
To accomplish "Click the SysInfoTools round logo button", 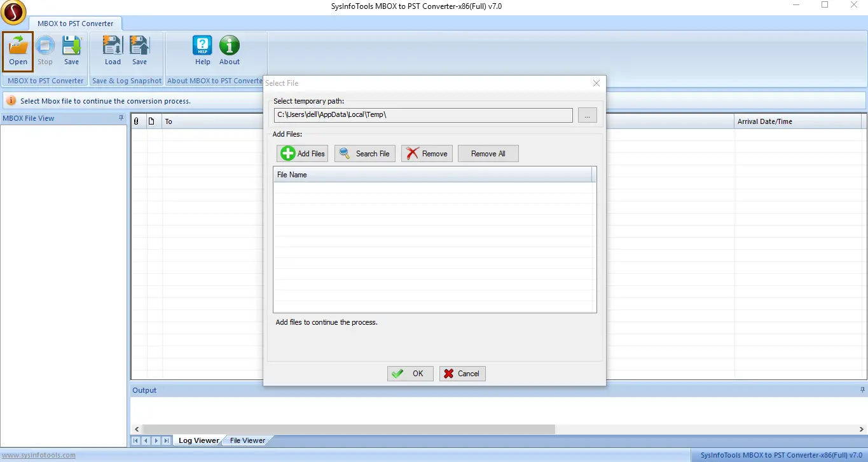I will click(x=13, y=12).
